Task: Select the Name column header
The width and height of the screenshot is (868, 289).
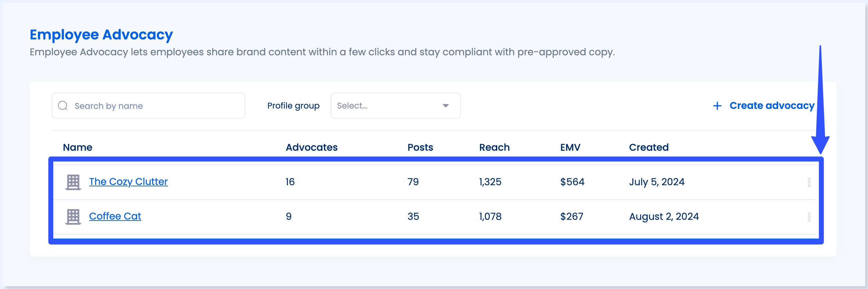Action: 78,147
